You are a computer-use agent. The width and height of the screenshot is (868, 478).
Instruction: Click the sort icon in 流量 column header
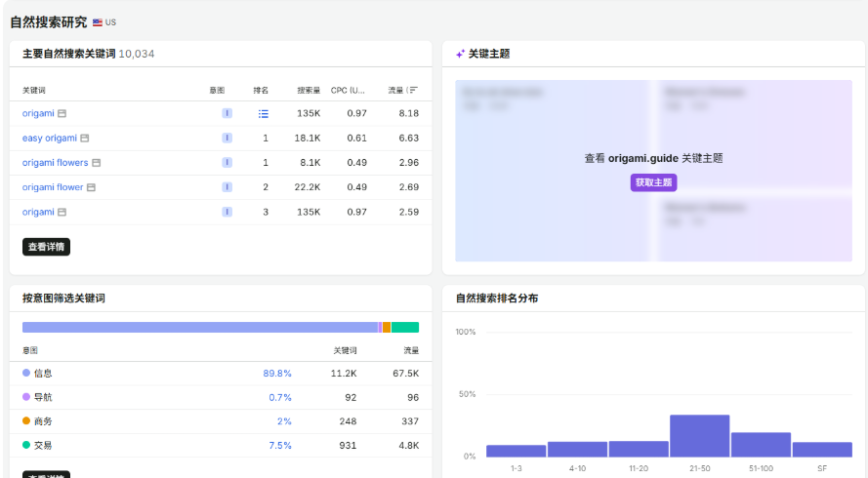[414, 90]
